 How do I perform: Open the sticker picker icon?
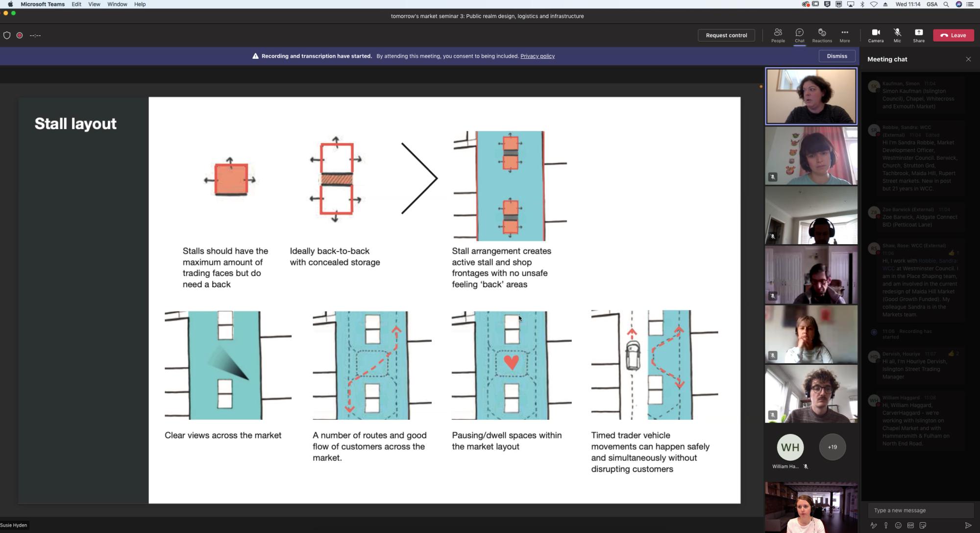coord(923,525)
